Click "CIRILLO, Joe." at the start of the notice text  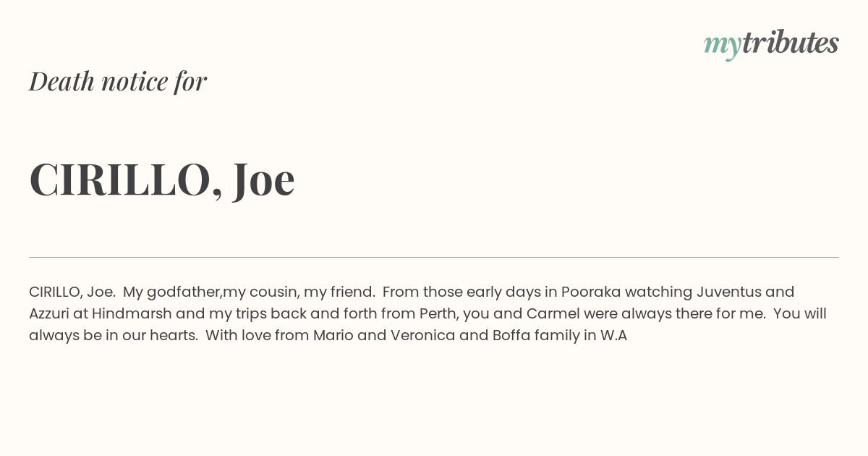[x=72, y=292]
